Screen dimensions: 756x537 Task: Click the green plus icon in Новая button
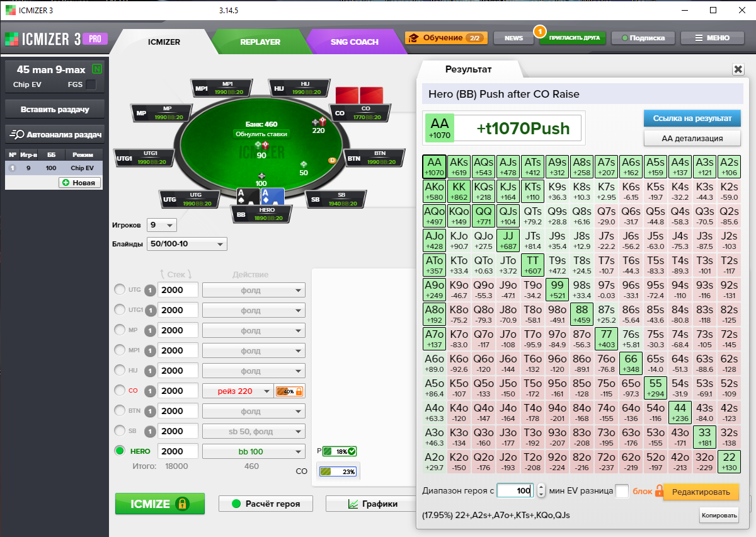coord(66,183)
